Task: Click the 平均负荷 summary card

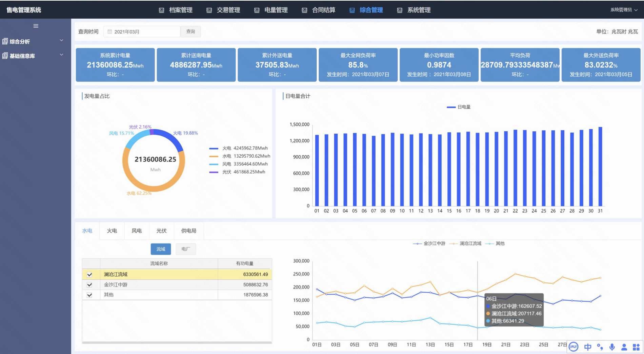Action: [520, 65]
